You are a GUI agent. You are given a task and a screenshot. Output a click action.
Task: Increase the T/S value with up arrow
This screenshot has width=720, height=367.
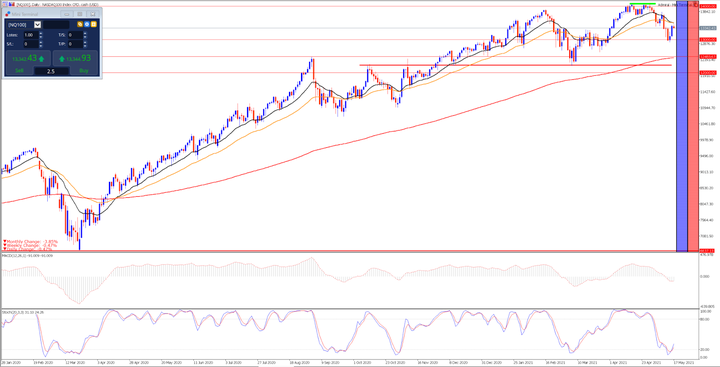coord(85,33)
